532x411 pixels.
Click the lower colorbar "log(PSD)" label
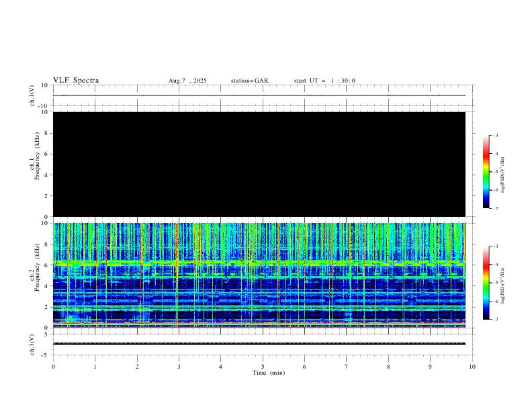click(502, 285)
